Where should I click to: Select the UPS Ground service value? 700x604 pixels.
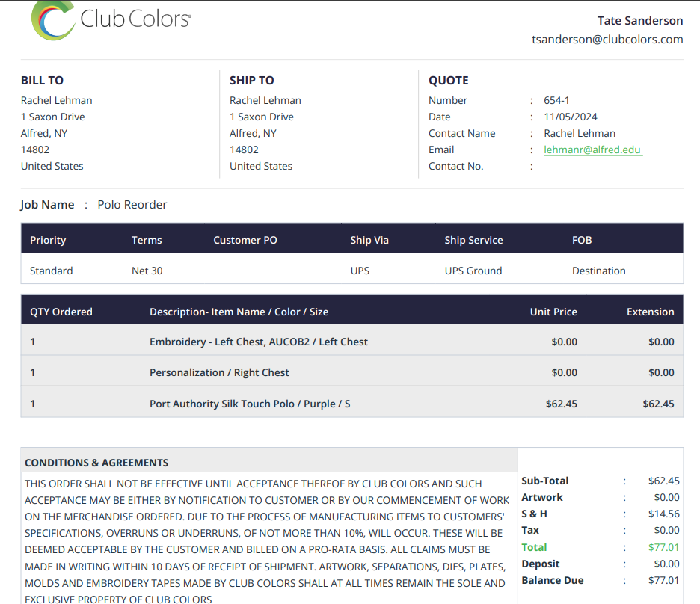point(473,271)
